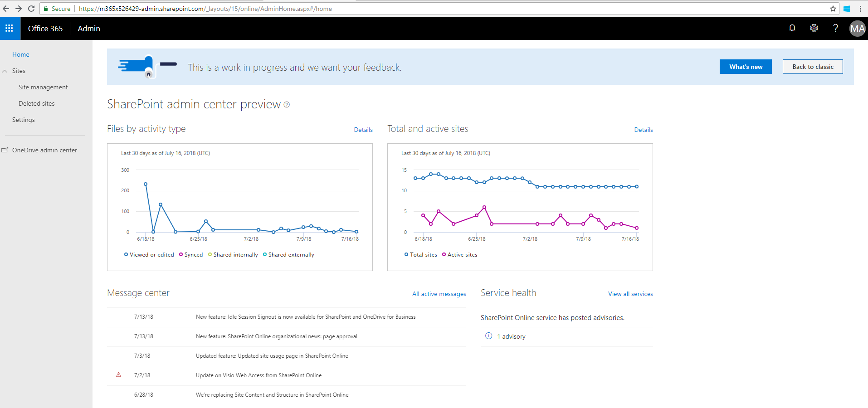868x408 pixels.
Task: Open the MA account profile menu
Action: point(857,28)
